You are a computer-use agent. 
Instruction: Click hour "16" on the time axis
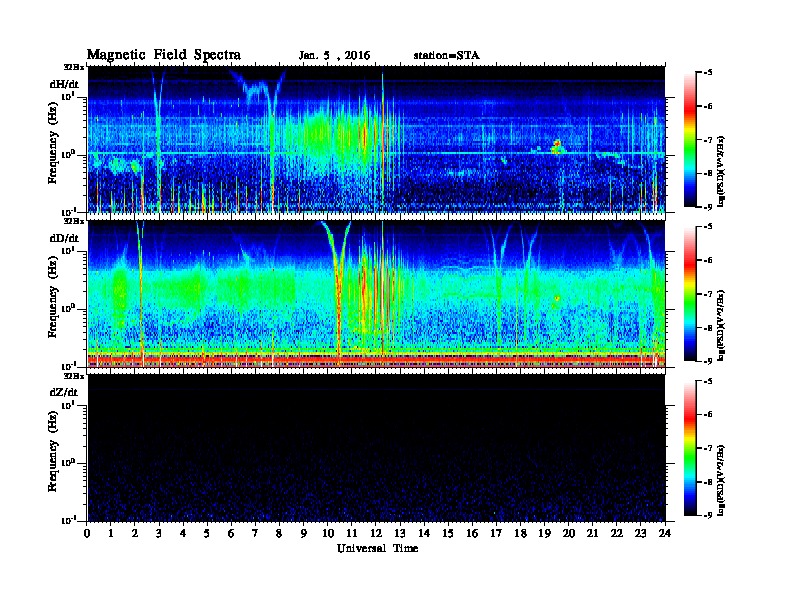tap(472, 533)
